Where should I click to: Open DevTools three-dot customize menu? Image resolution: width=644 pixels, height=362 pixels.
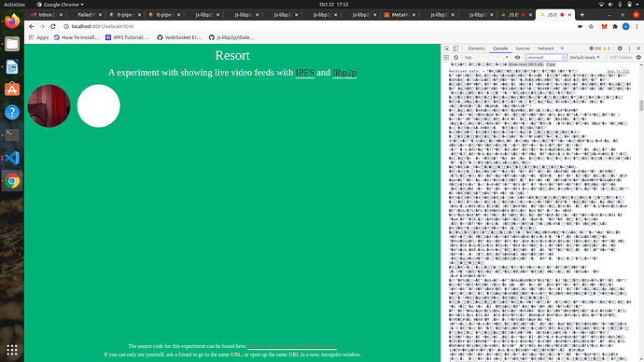(629, 49)
